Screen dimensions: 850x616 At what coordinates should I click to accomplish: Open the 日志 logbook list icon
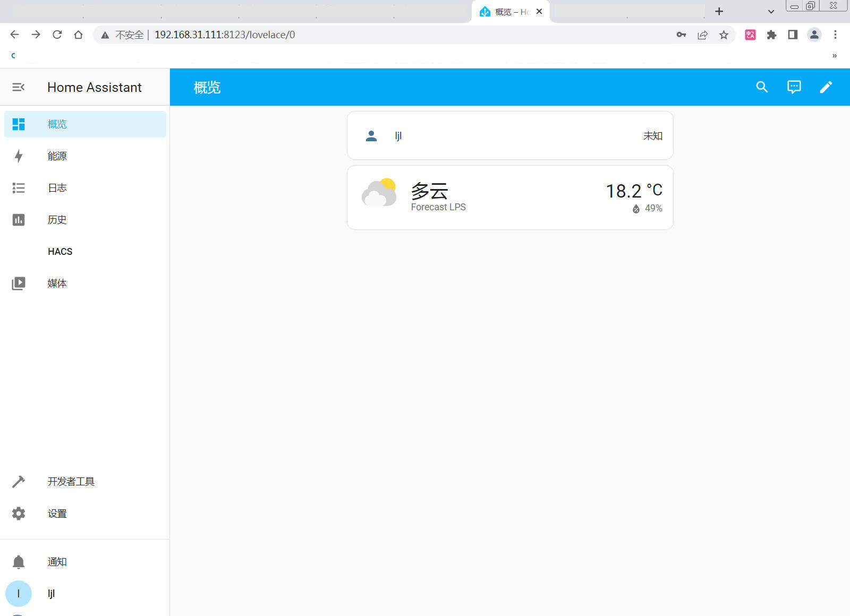[19, 188]
